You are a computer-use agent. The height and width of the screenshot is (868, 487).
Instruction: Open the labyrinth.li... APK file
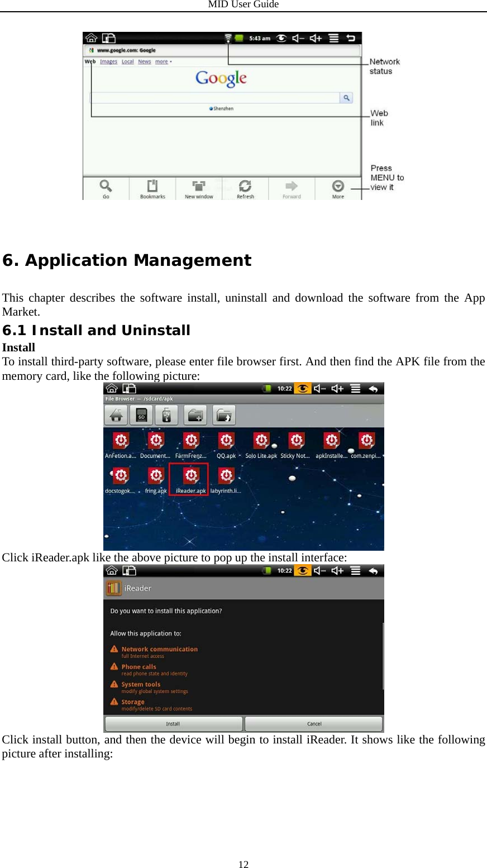coord(226,480)
